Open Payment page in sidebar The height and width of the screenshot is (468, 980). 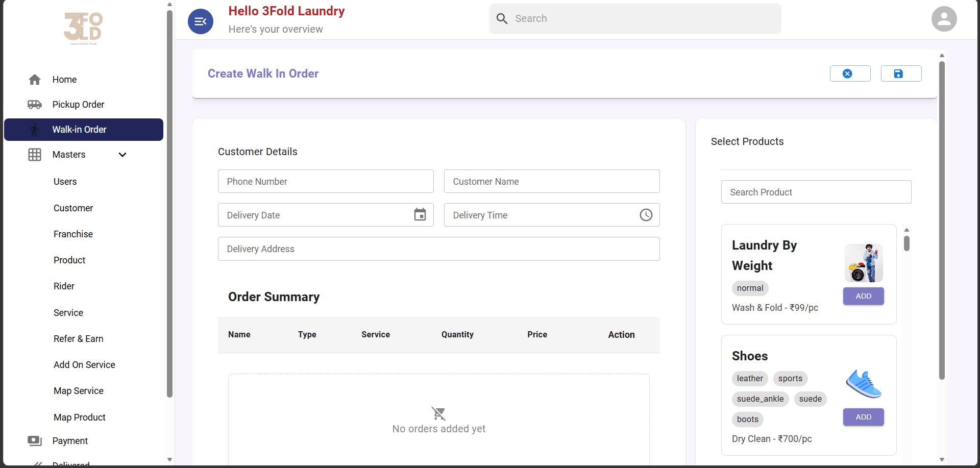pos(70,441)
